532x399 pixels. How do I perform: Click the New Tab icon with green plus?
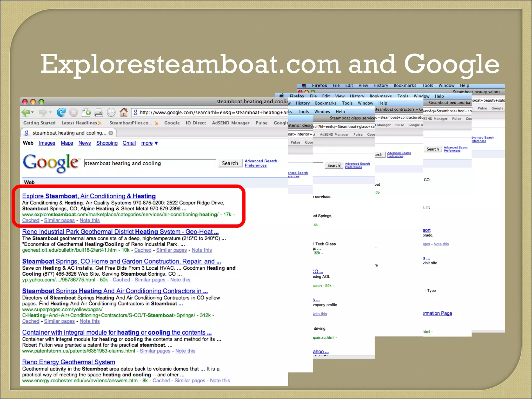point(86,112)
